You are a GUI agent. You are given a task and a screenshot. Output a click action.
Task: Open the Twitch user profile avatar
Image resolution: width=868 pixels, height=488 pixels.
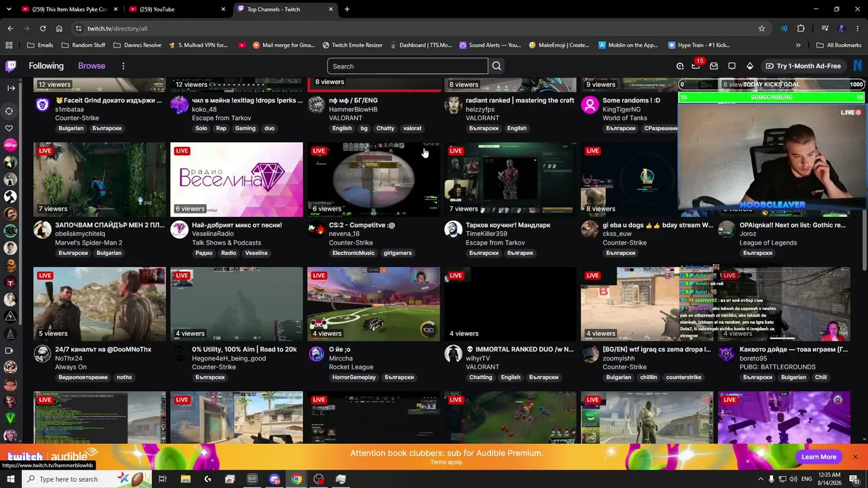858,66
